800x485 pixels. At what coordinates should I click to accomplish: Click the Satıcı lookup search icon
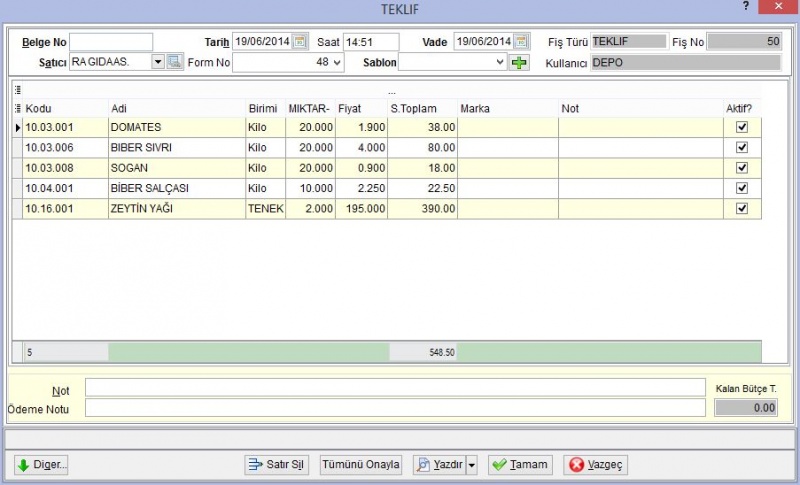(174, 62)
